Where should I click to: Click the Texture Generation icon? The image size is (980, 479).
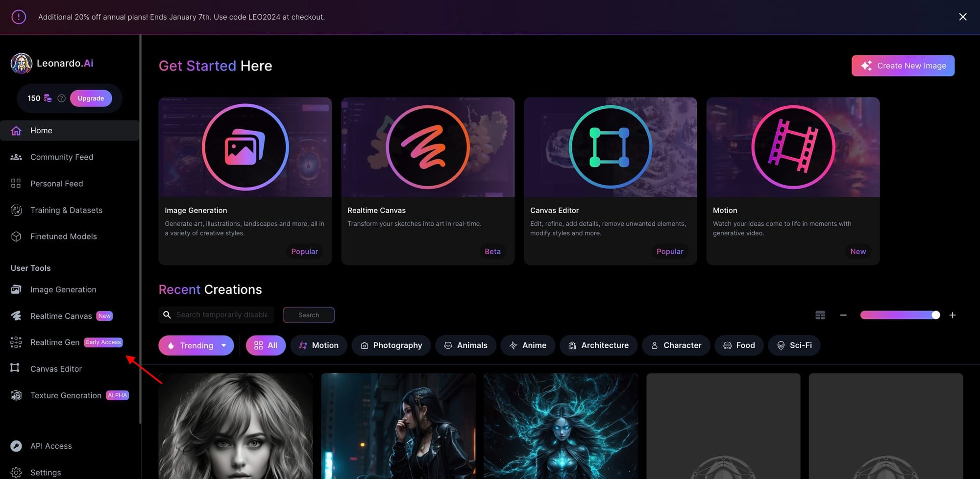point(16,395)
